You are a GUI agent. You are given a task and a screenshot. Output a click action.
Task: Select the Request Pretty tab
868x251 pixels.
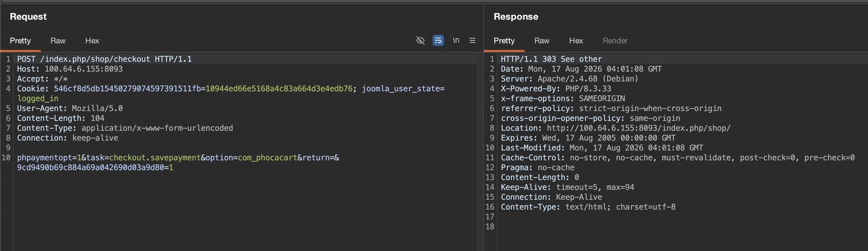pyautogui.click(x=20, y=41)
